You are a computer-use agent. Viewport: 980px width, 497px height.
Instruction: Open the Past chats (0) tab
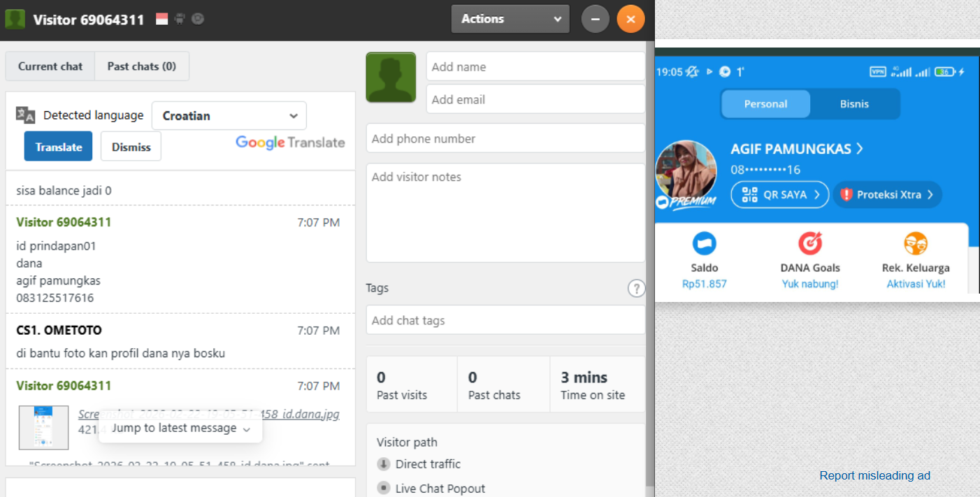coord(142,66)
